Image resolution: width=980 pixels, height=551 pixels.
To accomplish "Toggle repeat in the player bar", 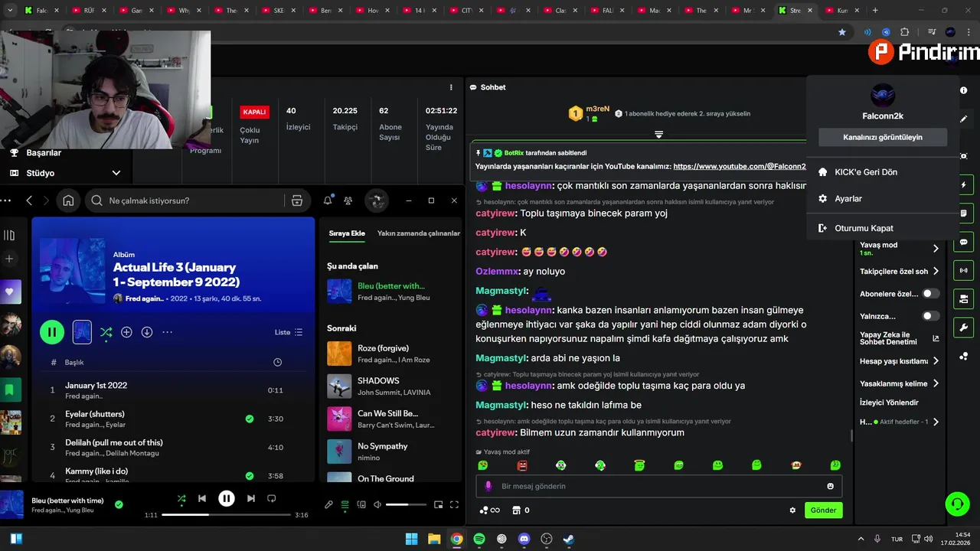I will (271, 498).
